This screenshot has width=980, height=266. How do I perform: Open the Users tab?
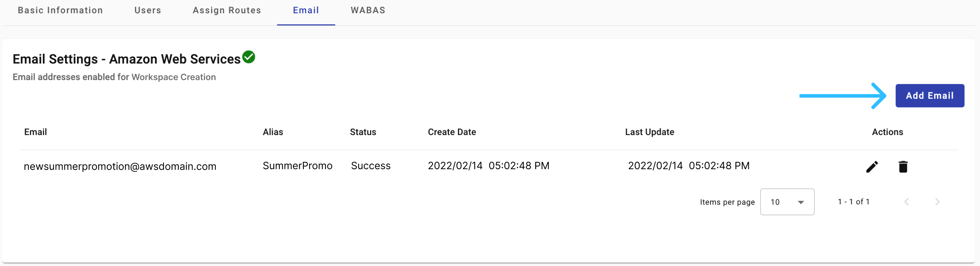[147, 10]
